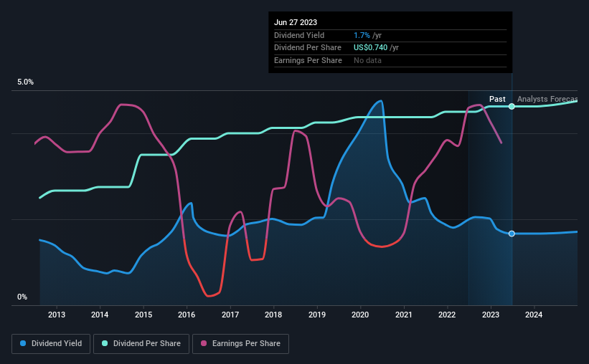Click the 2015 x-axis label

coord(143,315)
